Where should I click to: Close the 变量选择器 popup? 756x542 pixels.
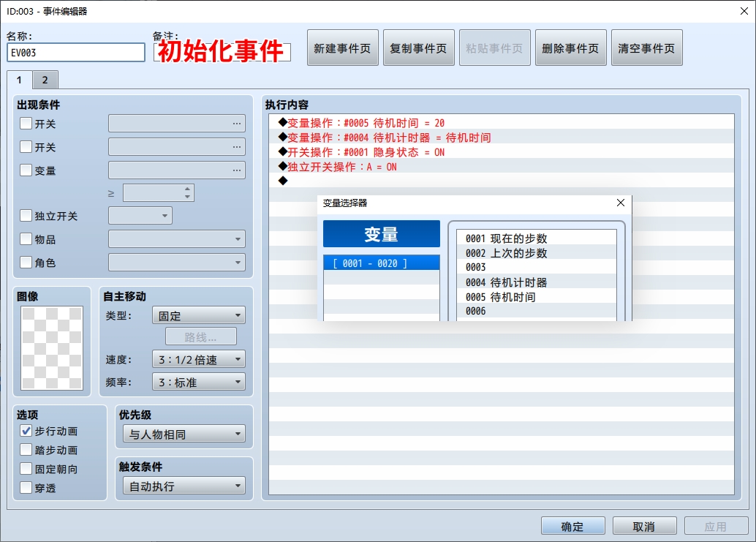click(621, 203)
